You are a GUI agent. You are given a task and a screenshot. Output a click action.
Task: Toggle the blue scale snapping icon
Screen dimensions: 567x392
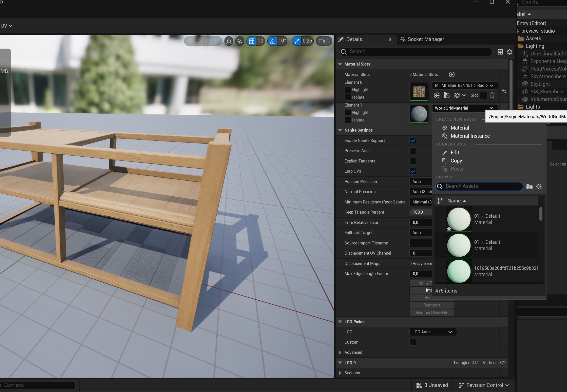[x=297, y=41]
